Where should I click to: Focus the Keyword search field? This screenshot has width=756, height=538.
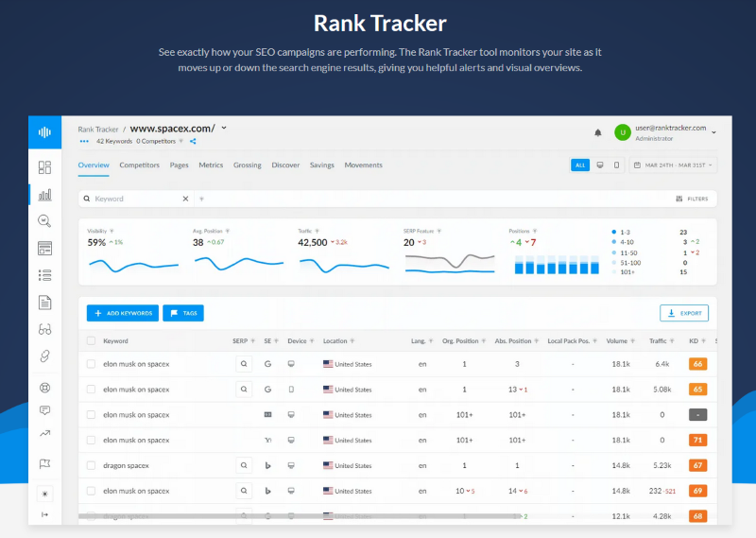(137, 199)
